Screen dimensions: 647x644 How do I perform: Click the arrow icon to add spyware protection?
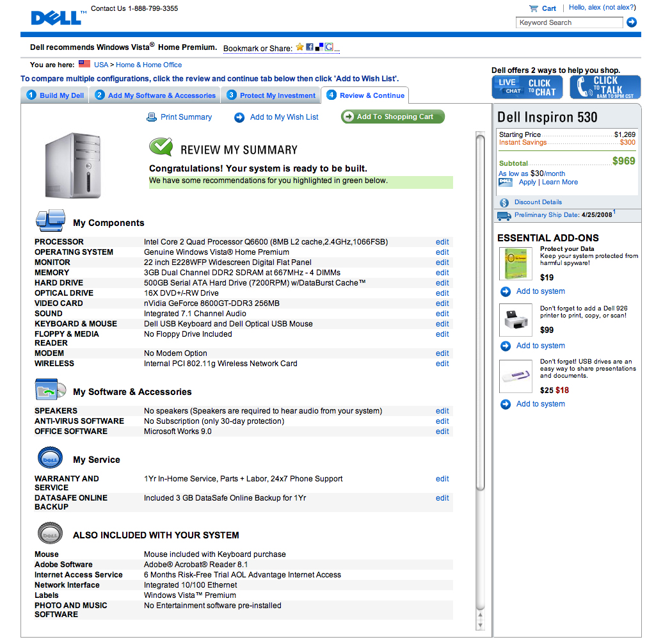(506, 292)
